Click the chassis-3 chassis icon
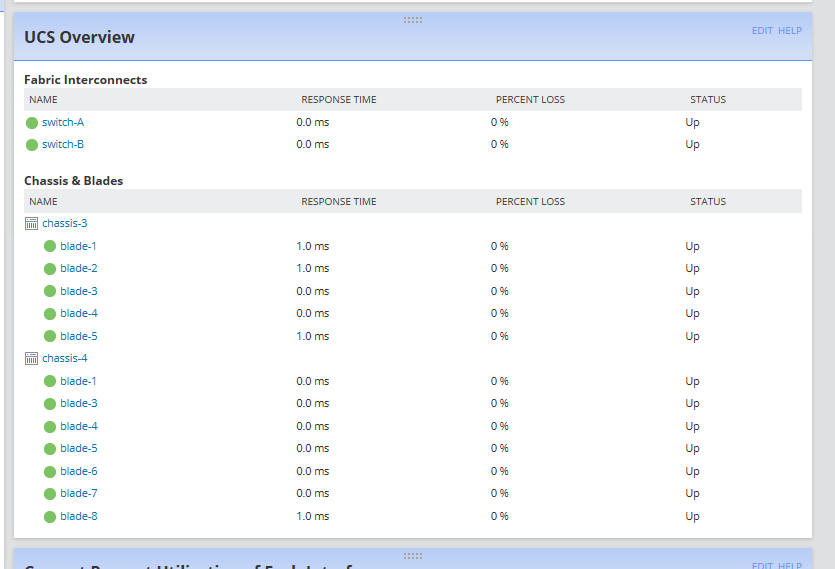Screen dimensions: 835x569 pos(31,224)
